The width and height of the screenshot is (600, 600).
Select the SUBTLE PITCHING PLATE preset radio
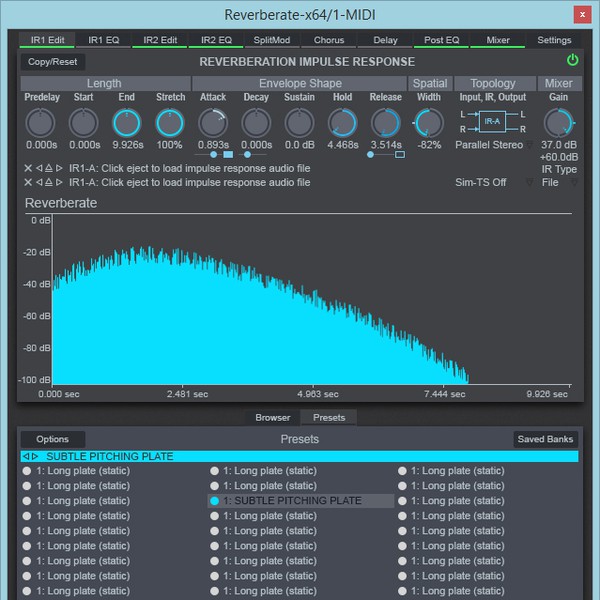click(215, 501)
